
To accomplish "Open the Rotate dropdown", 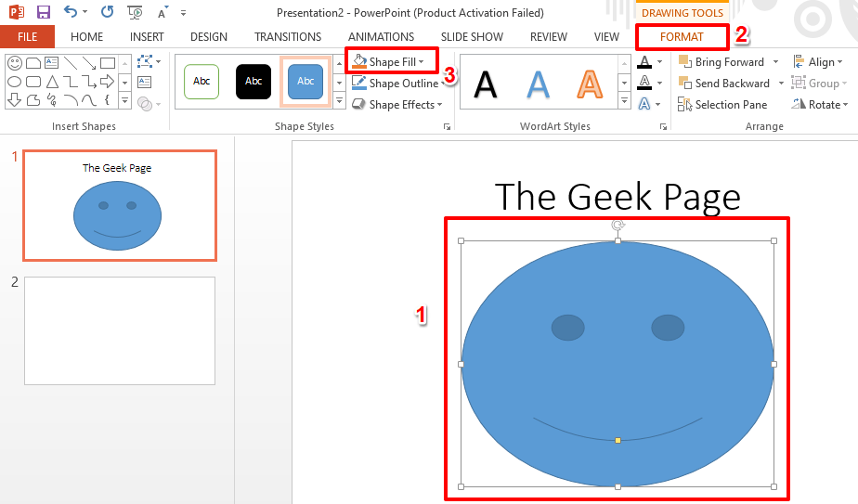I will coord(820,105).
